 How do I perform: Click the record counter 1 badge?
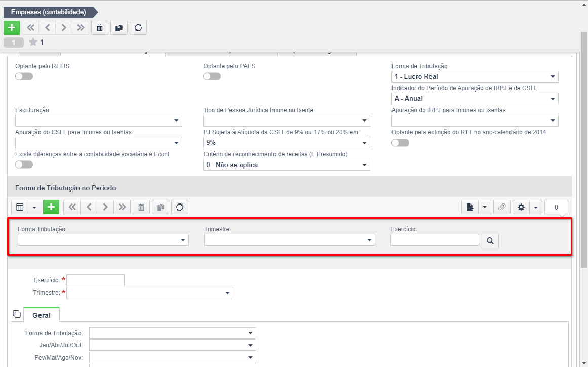[14, 43]
